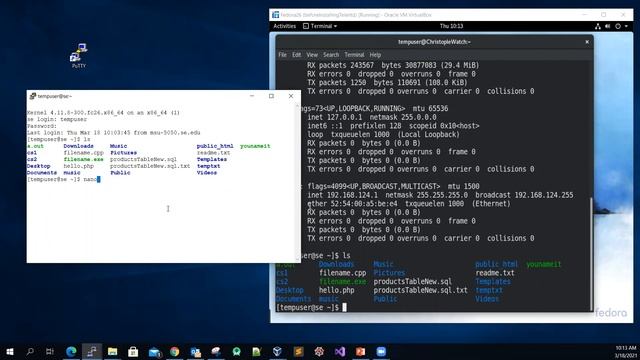Expand the Fedora system menu arrow
The width and height of the screenshot is (640, 360).
pyautogui.click(x=626, y=26)
